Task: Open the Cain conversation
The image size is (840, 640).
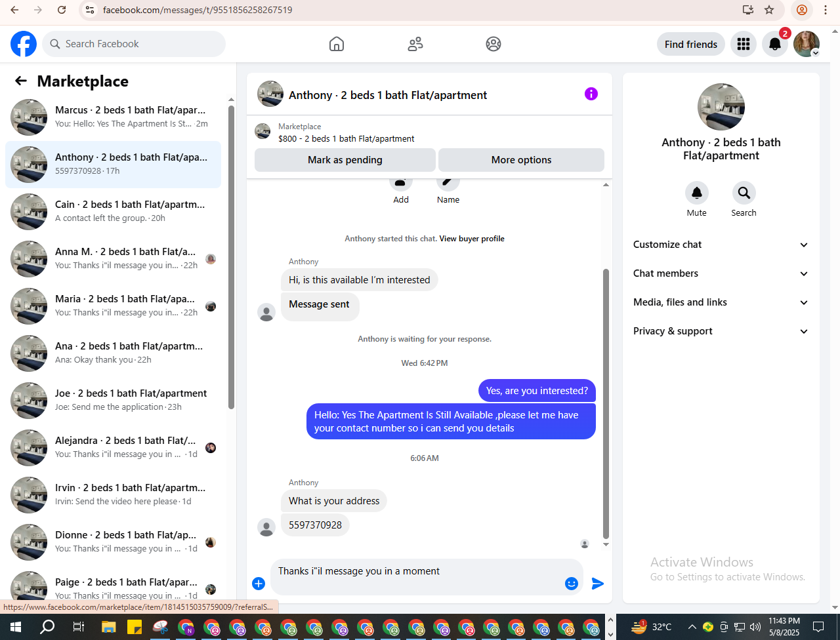Action: (113, 212)
